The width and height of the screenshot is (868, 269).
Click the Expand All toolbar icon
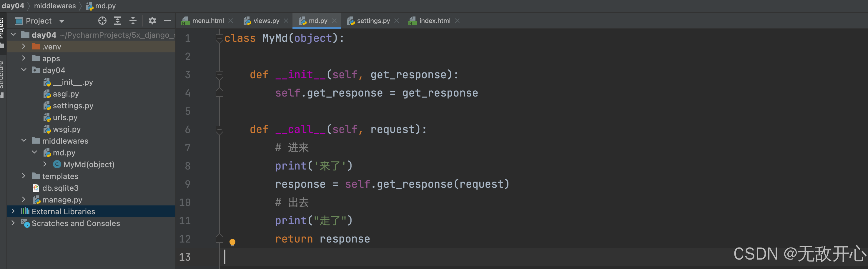pos(118,21)
